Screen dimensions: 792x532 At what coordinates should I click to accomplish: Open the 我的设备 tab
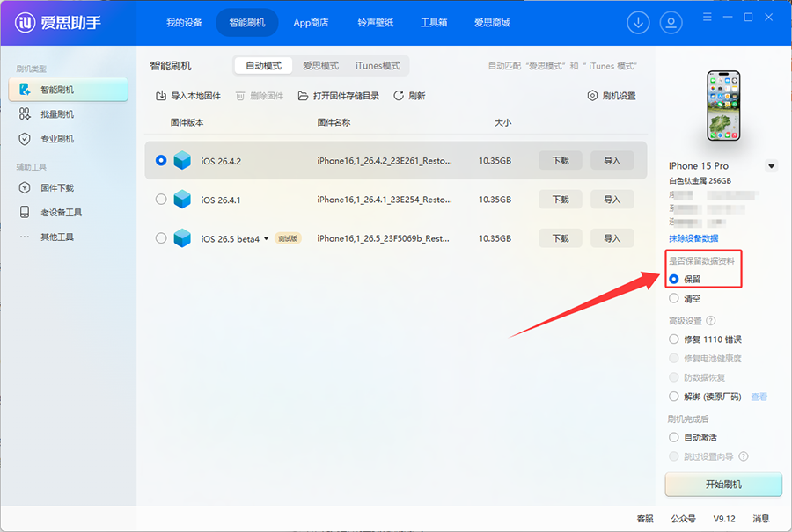click(185, 23)
